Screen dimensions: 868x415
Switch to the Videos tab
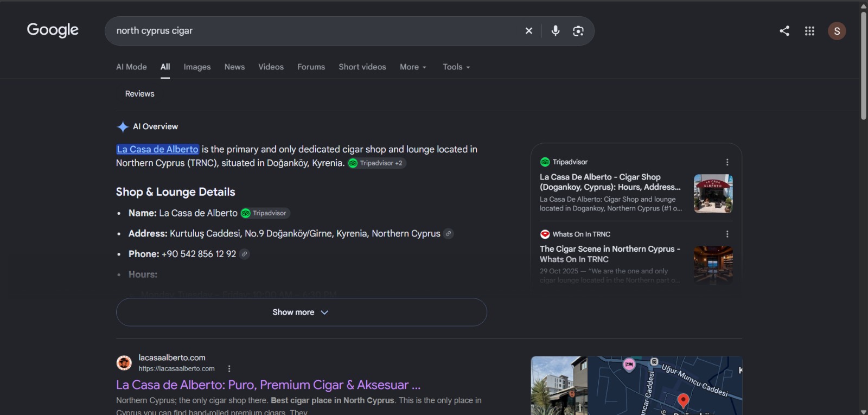click(x=271, y=67)
